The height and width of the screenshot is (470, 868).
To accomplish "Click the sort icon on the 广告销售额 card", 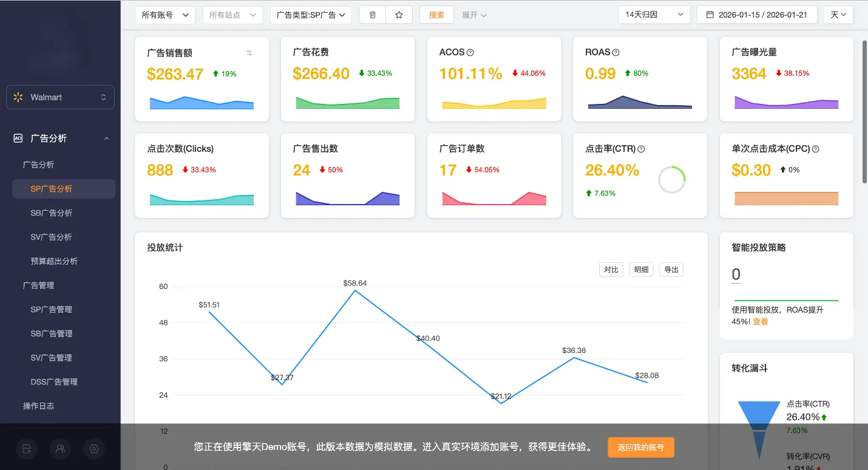I will coord(249,53).
